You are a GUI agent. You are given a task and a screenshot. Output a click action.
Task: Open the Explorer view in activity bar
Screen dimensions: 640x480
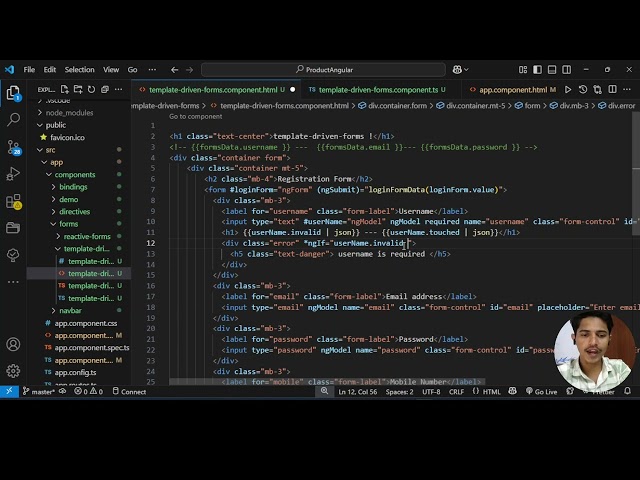click(x=13, y=93)
